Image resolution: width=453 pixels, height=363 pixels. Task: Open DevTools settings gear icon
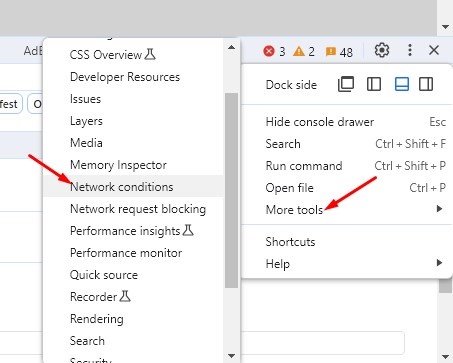tap(382, 51)
